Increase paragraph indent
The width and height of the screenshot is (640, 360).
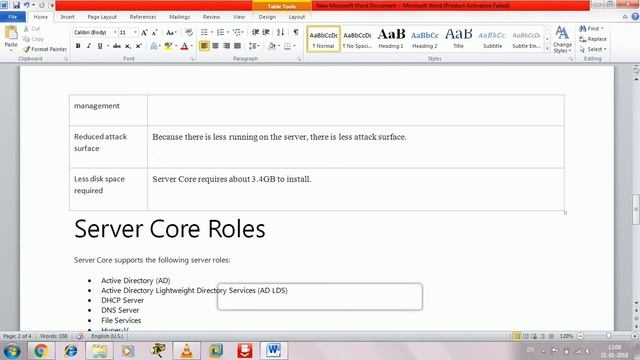click(266, 32)
